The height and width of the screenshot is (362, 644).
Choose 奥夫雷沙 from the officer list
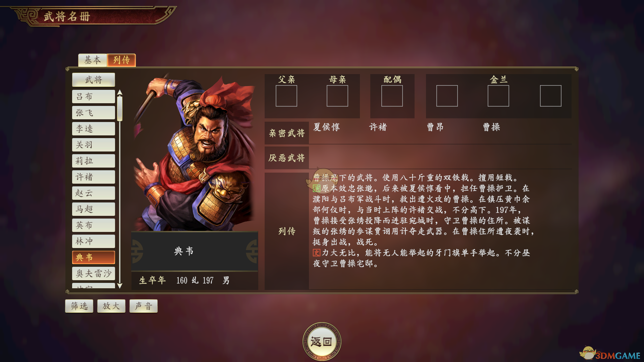click(94, 274)
